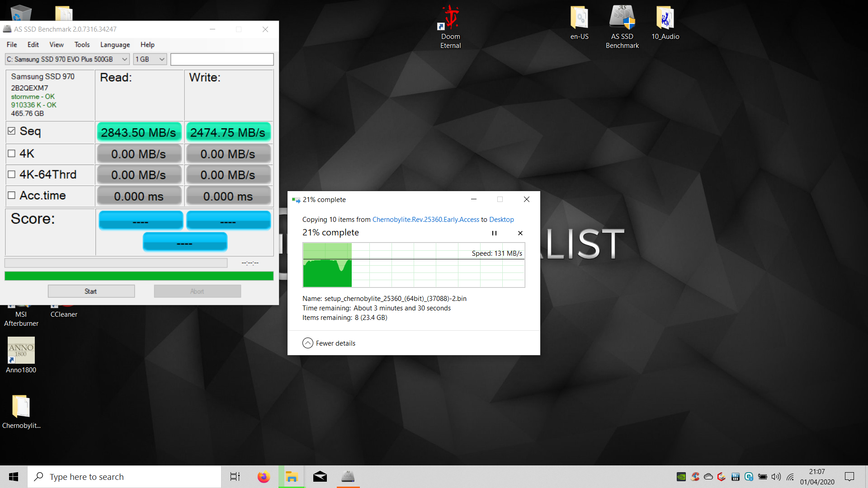This screenshot has width=868, height=488.
Task: Click the MSI Afterburner desktop shortcut label
Action: 21,319
